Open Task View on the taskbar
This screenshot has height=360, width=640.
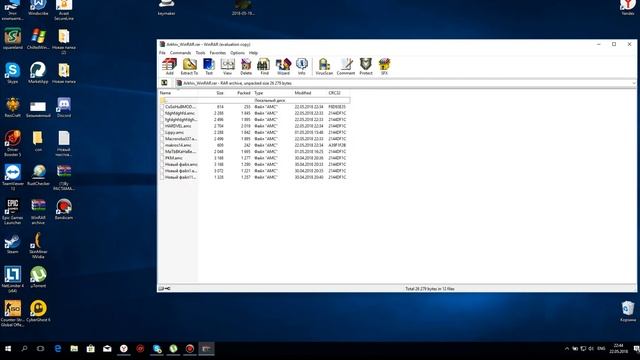[40, 349]
